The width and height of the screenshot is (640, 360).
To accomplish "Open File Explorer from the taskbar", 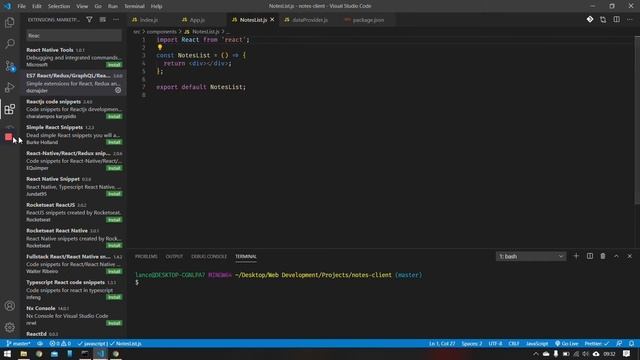I will tap(24, 353).
